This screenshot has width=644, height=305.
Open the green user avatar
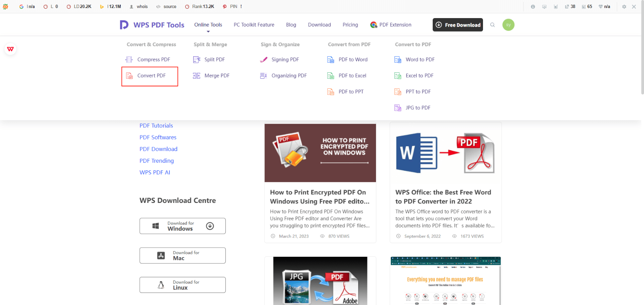(x=508, y=25)
